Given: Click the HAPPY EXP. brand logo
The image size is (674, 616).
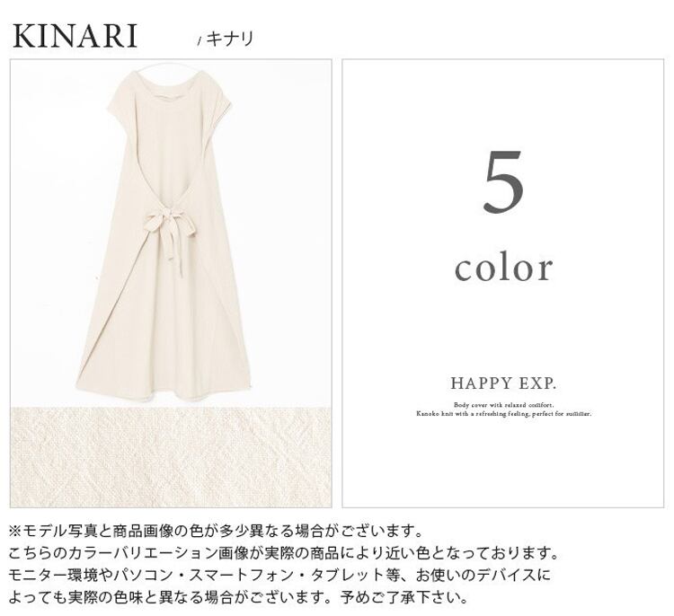Looking at the screenshot, I should (503, 383).
